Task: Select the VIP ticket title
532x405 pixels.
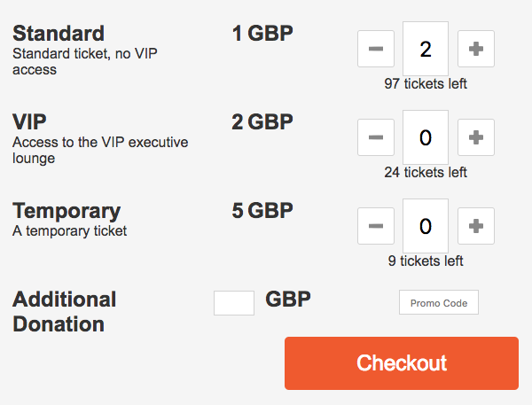Action: click(x=29, y=122)
